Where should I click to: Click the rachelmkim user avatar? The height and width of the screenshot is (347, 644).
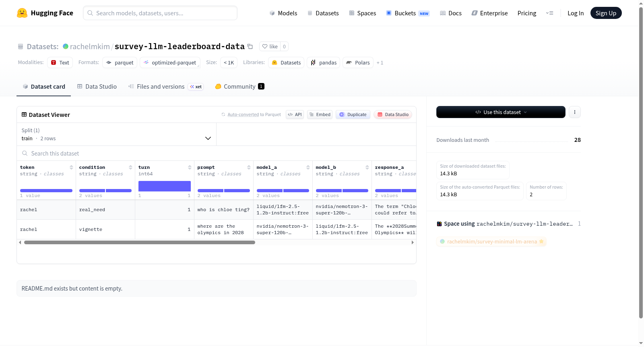(66, 46)
